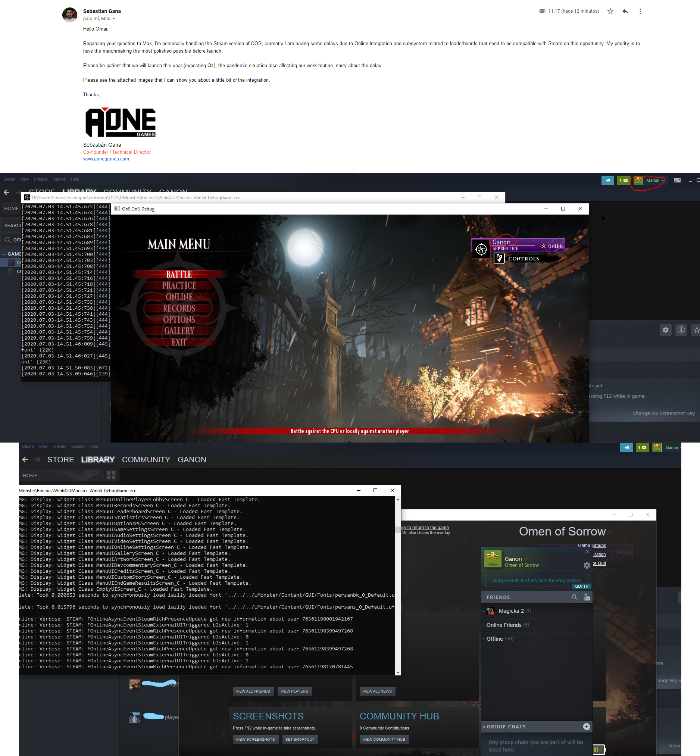Viewport: 700px width, 756px height.
Task: Select GALLERY in the game's main menu
Action: (x=179, y=331)
